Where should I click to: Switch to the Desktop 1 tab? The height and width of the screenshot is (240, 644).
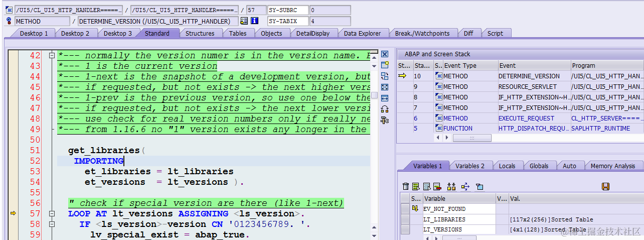[x=34, y=33]
